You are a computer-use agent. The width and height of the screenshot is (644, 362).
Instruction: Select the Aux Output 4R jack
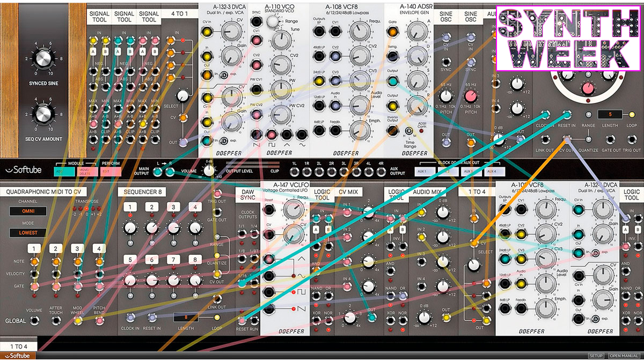(x=382, y=172)
